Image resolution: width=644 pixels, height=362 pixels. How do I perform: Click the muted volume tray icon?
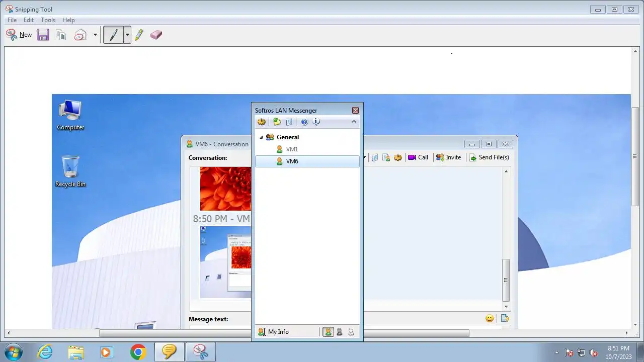(594, 352)
